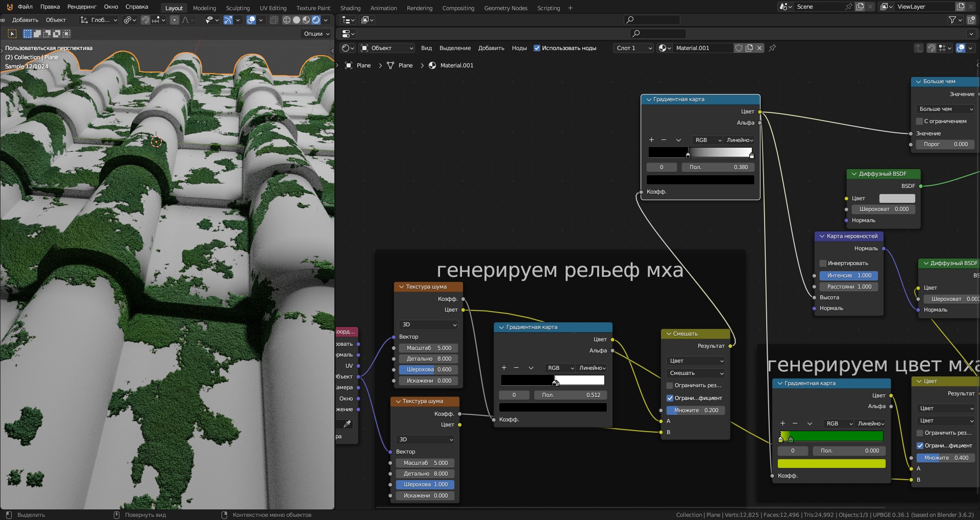Pin the node editor material

point(772,48)
